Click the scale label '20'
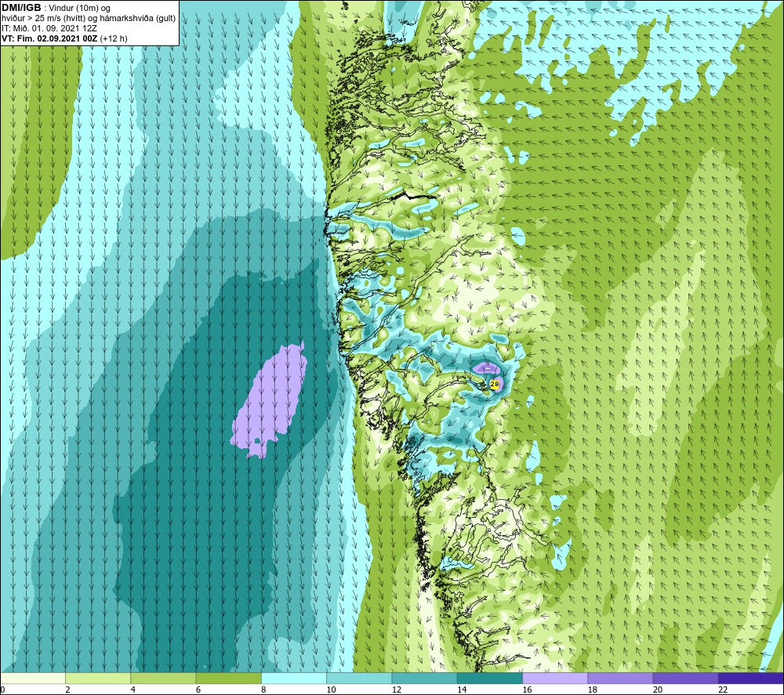Viewport: 784px width, 695px height. [x=658, y=690]
